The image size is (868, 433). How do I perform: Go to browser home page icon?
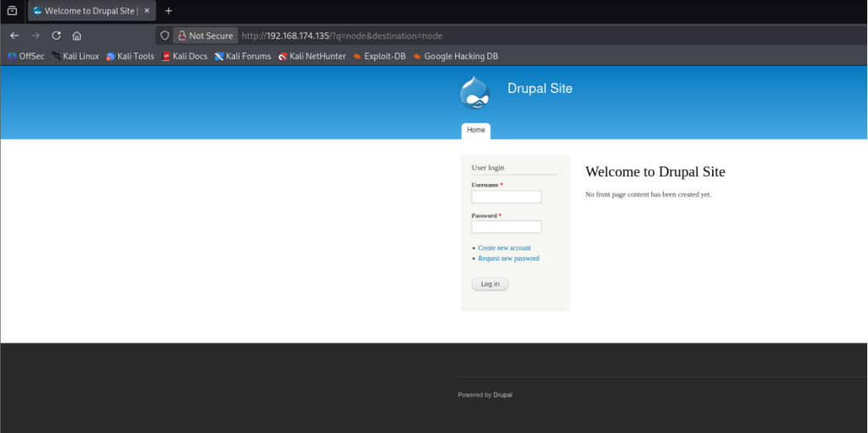(x=77, y=36)
